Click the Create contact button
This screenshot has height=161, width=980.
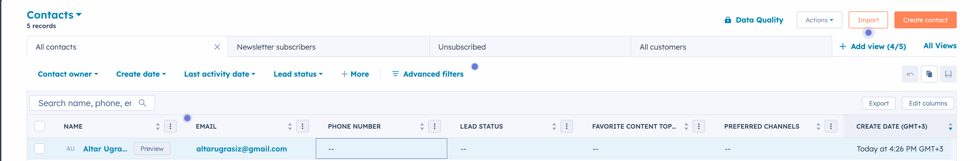click(x=925, y=20)
